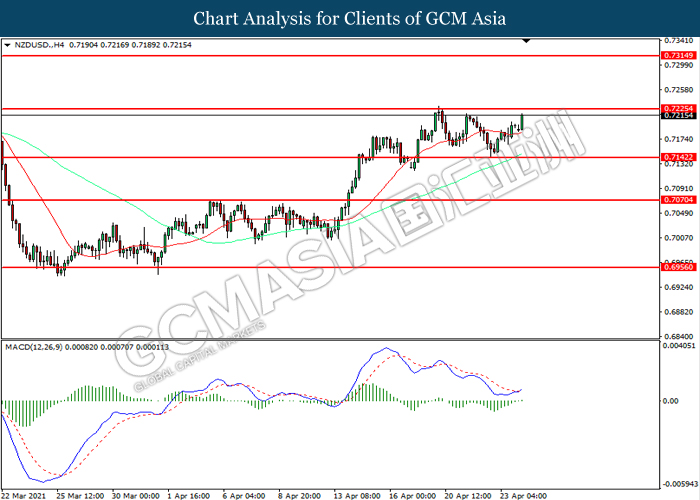Click the 0.72990 price scale value

[x=679, y=65]
